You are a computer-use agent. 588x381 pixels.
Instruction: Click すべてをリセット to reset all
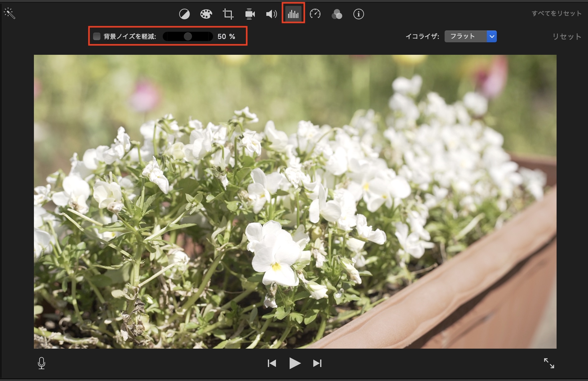pyautogui.click(x=557, y=13)
